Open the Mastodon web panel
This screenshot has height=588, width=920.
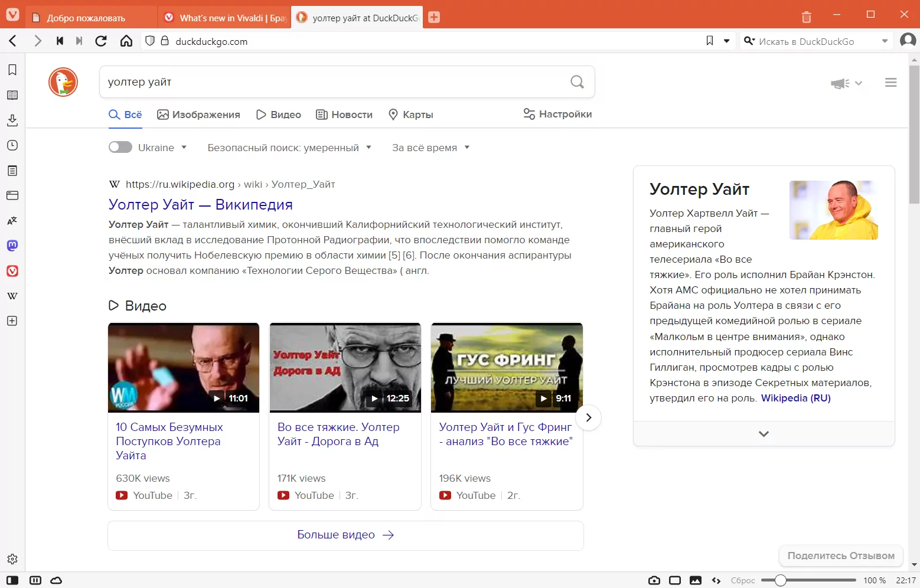(x=12, y=246)
